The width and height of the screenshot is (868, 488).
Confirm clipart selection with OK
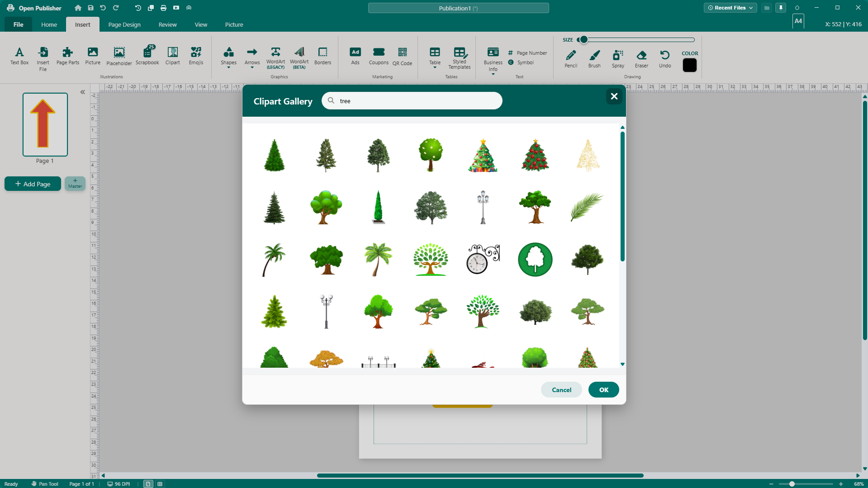[603, 390]
